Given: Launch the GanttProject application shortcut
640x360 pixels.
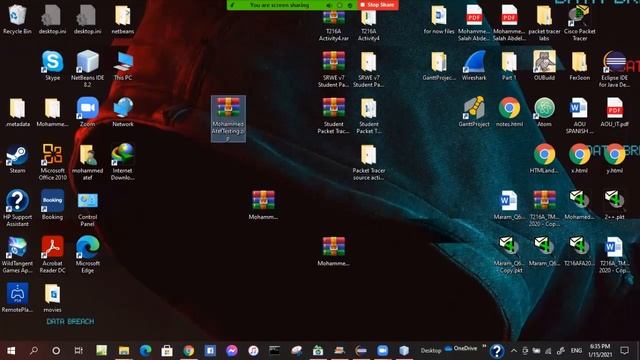Looking at the screenshot, I should click(x=474, y=112).
